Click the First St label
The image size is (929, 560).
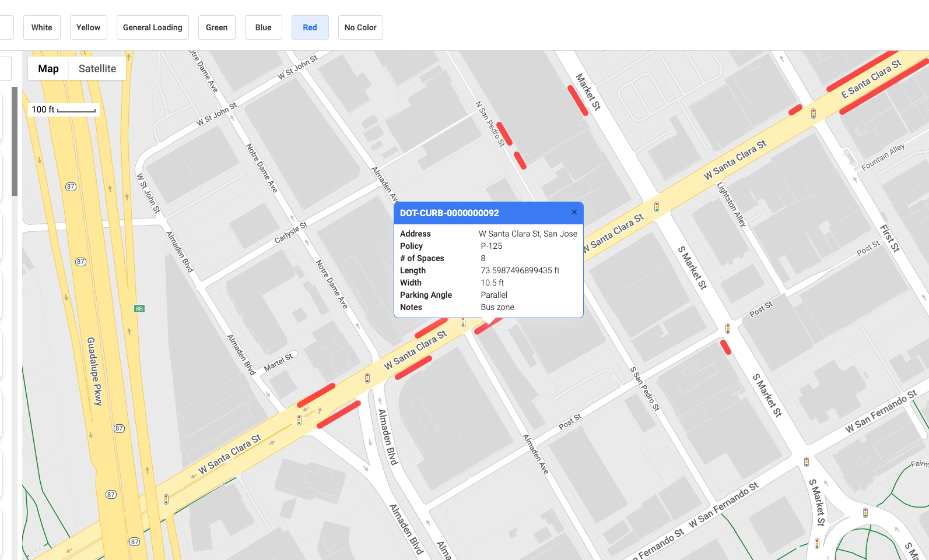[890, 238]
